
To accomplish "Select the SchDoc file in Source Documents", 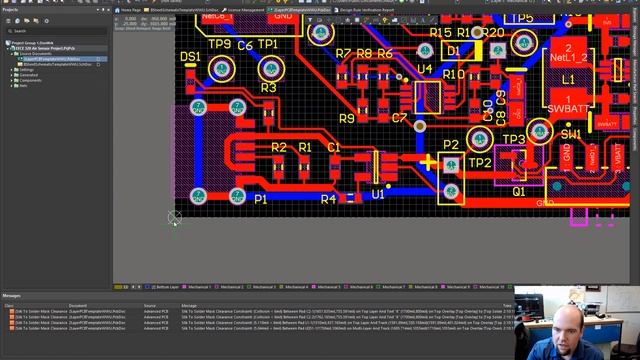I will click(x=57, y=64).
